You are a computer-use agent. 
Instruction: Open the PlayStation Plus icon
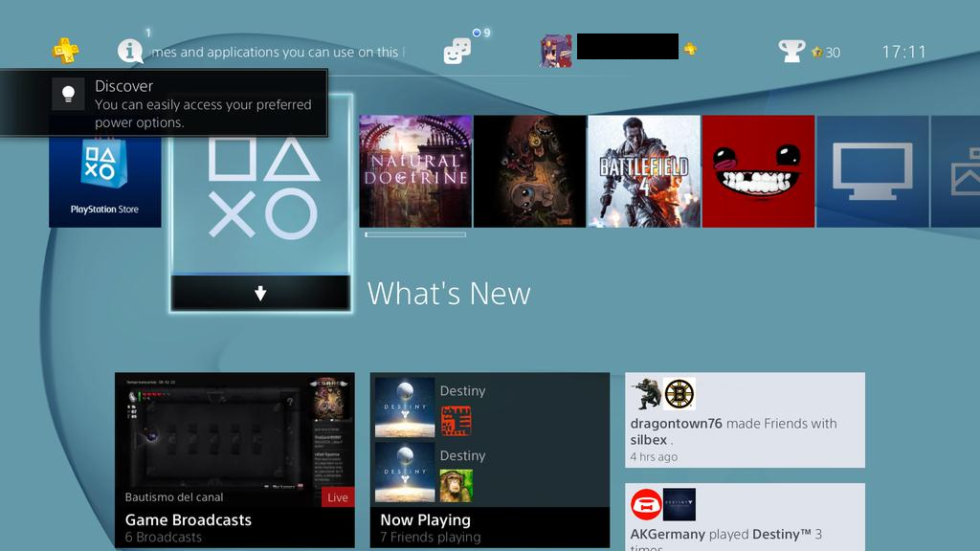[66, 51]
